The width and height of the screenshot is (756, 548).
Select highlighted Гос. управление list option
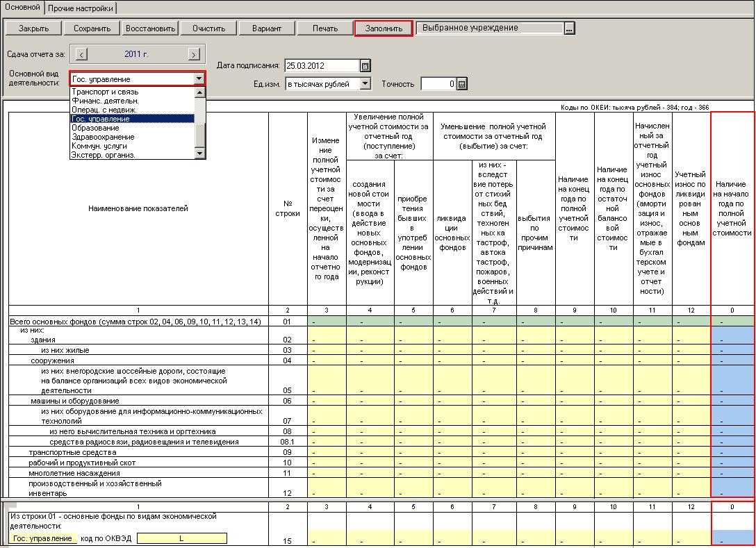click(133, 119)
